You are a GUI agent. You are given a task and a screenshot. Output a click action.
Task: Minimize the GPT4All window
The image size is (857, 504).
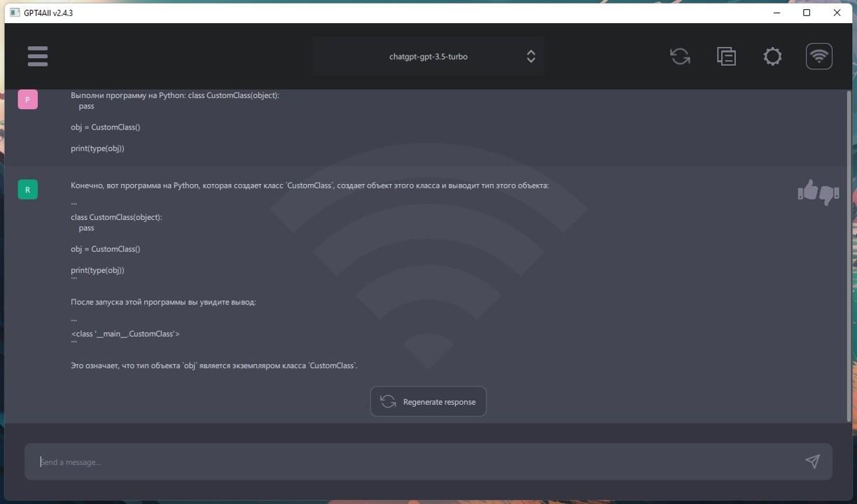click(x=777, y=13)
